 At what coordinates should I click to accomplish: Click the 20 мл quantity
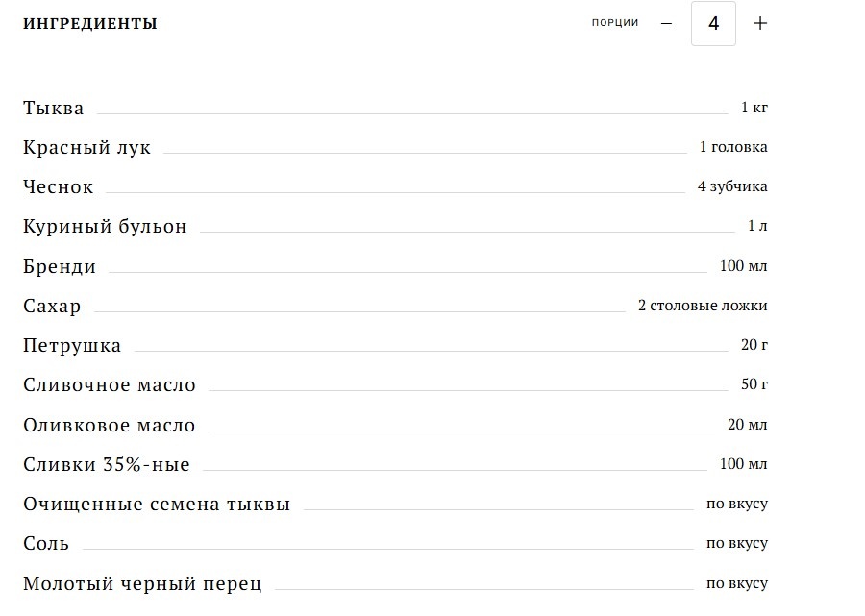click(748, 424)
